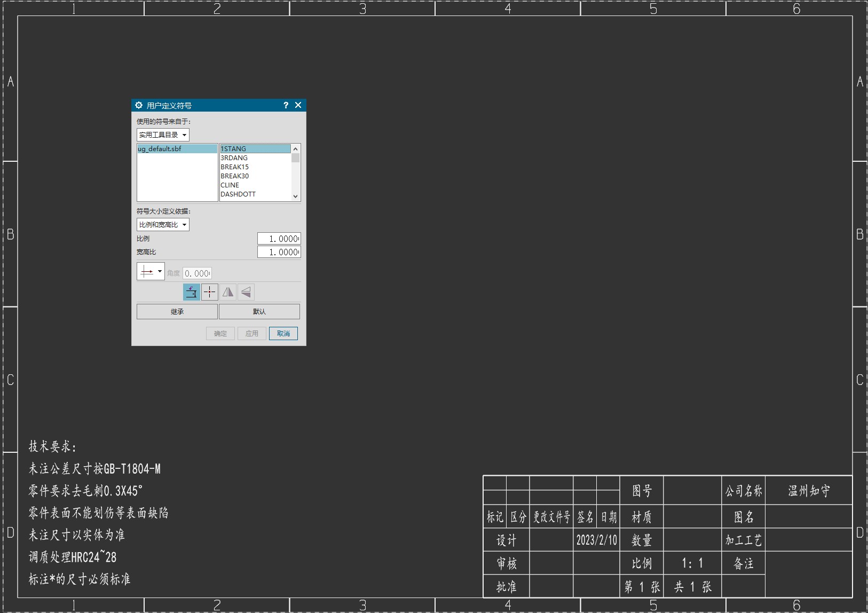Click the 图号 cell in the title block
The width and height of the screenshot is (868, 613).
point(642,491)
